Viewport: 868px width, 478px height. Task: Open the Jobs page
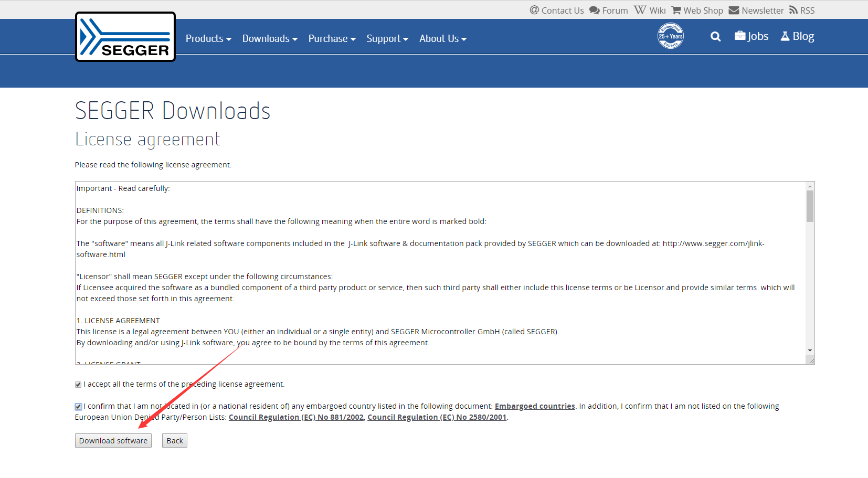click(758, 36)
